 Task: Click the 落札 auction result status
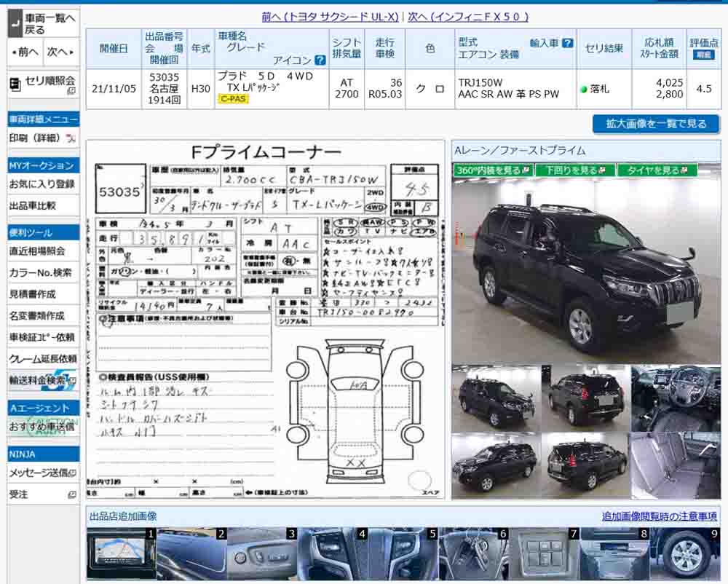pyautogui.click(x=599, y=89)
